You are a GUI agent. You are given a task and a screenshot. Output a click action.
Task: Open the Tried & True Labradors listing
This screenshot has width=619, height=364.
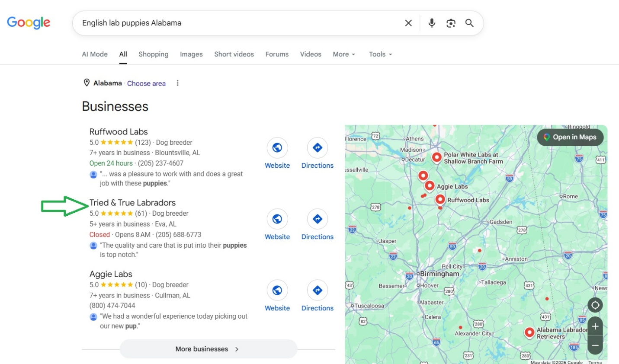[132, 202]
